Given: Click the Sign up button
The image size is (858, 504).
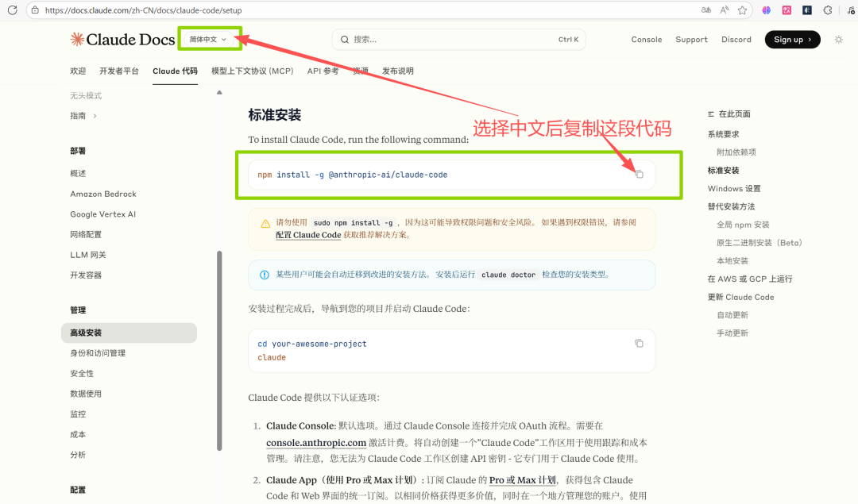Looking at the screenshot, I should pyautogui.click(x=792, y=40).
